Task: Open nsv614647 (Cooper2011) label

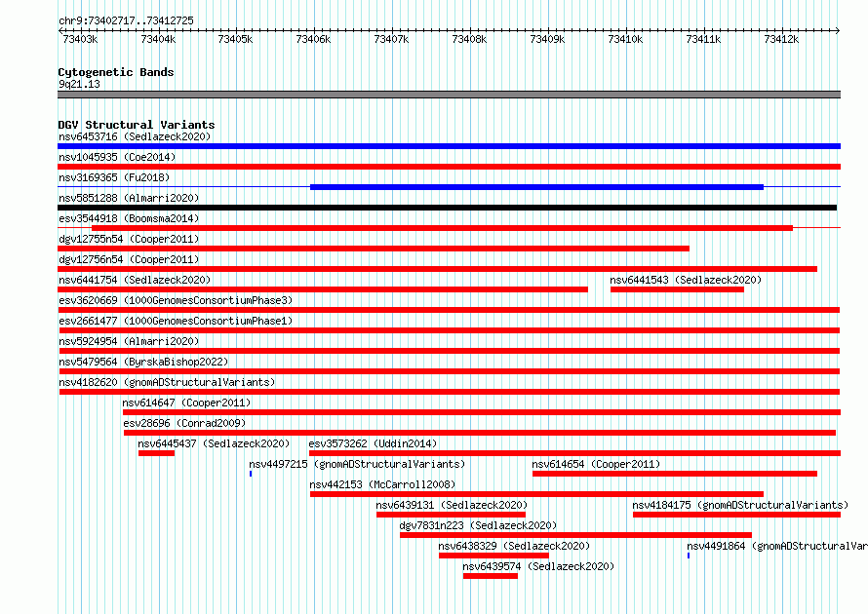Action: point(186,403)
